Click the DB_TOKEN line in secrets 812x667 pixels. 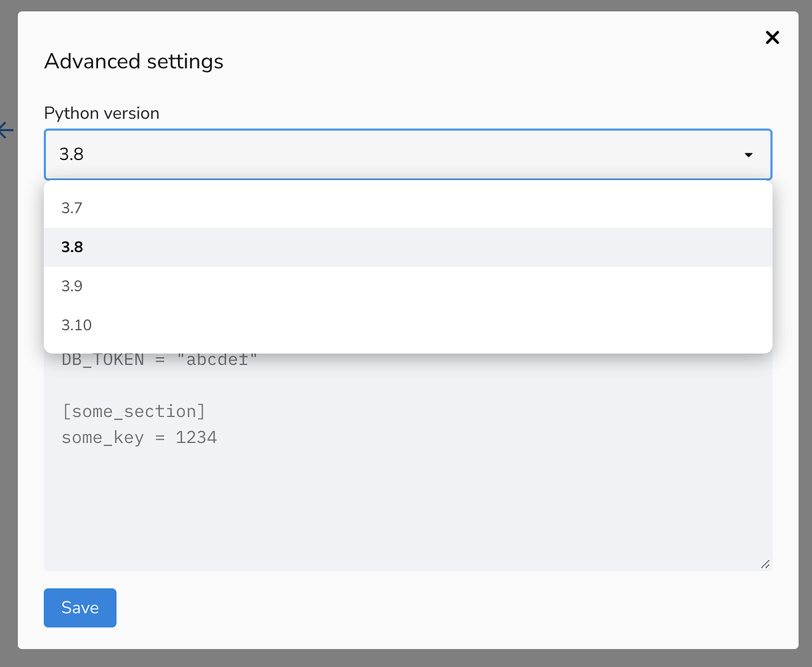click(160, 360)
